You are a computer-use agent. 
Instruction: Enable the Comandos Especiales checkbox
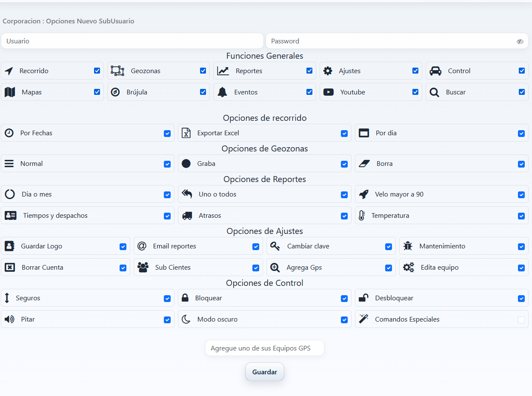click(521, 320)
